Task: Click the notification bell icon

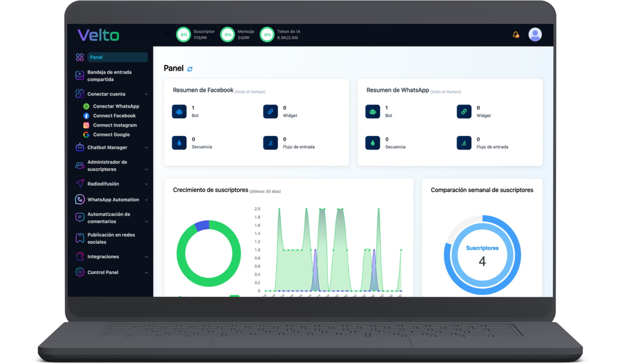Action: point(515,34)
